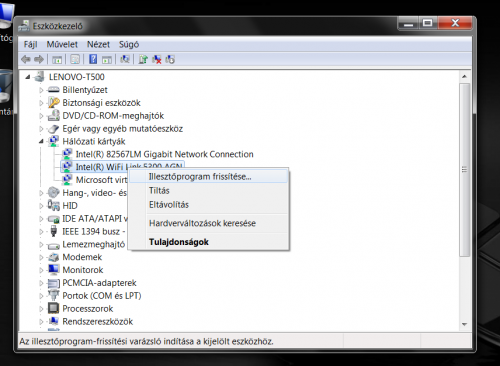Screen dimensions: 500x366
Task: Collapse the Hálózati kártyák category
Action: pyautogui.click(x=41, y=141)
